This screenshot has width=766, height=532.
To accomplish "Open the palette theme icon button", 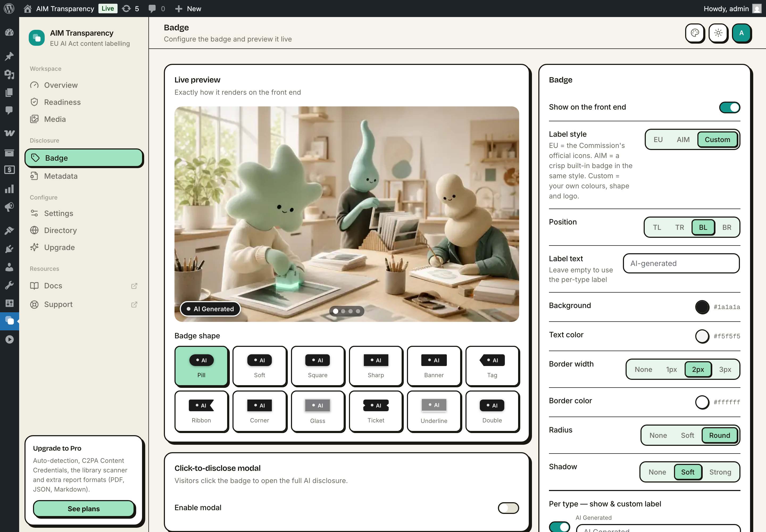I will 695,33.
